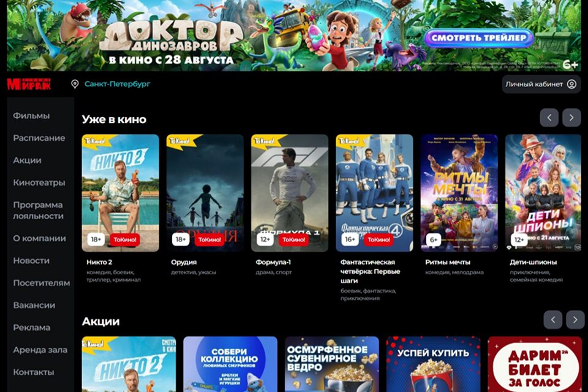Screen dimensions: 588x392
Task: Open the Орудия movie title link
Action: tap(184, 262)
